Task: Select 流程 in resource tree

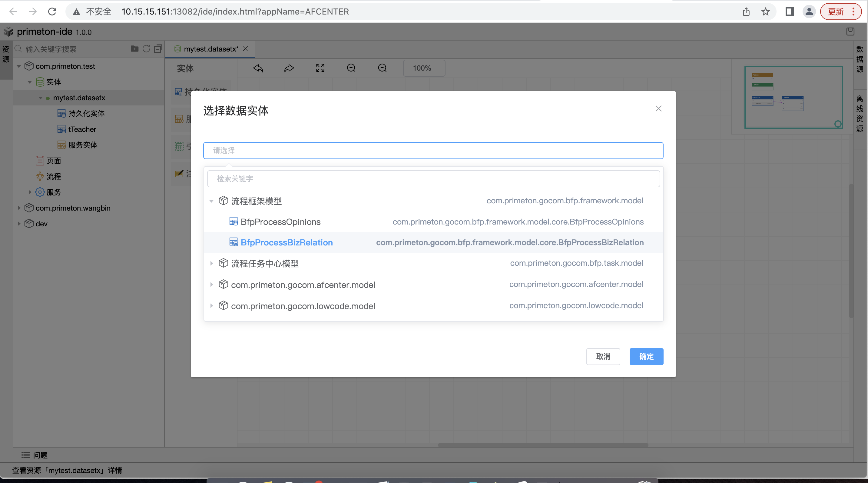Action: pyautogui.click(x=54, y=176)
